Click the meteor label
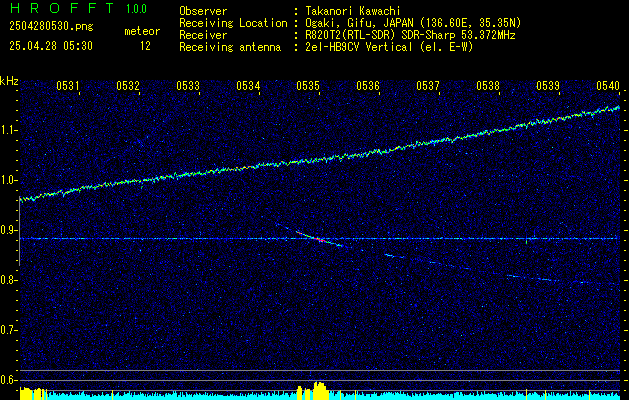Screen dimensions: 629x400 tap(142, 31)
